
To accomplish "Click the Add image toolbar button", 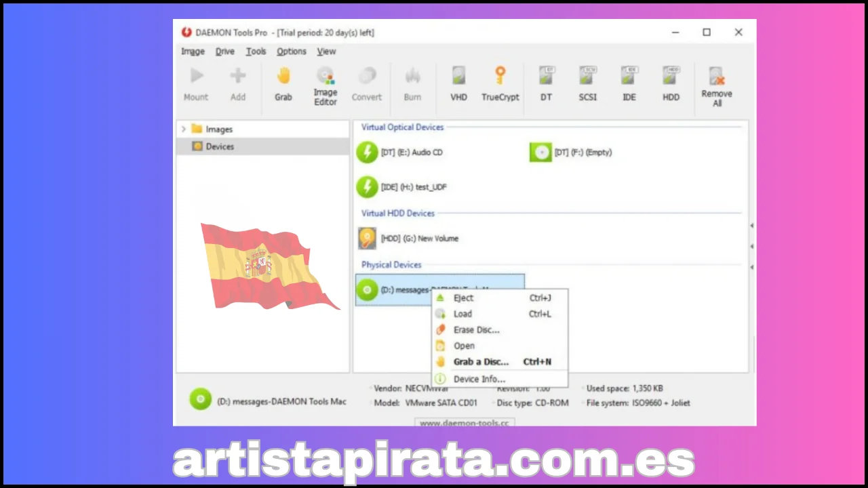I will click(x=237, y=84).
